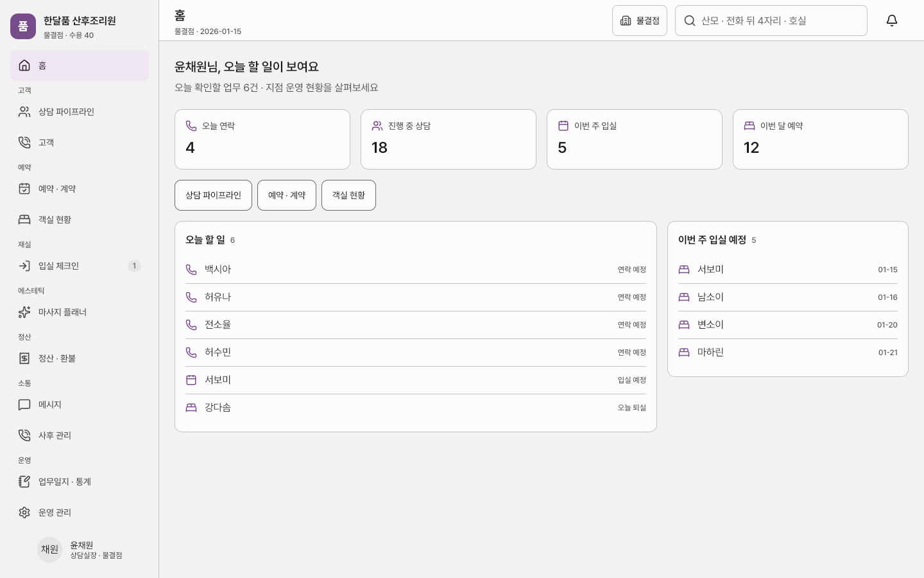
Task: Click the 예약·계약 shortcut button
Action: coord(287,195)
